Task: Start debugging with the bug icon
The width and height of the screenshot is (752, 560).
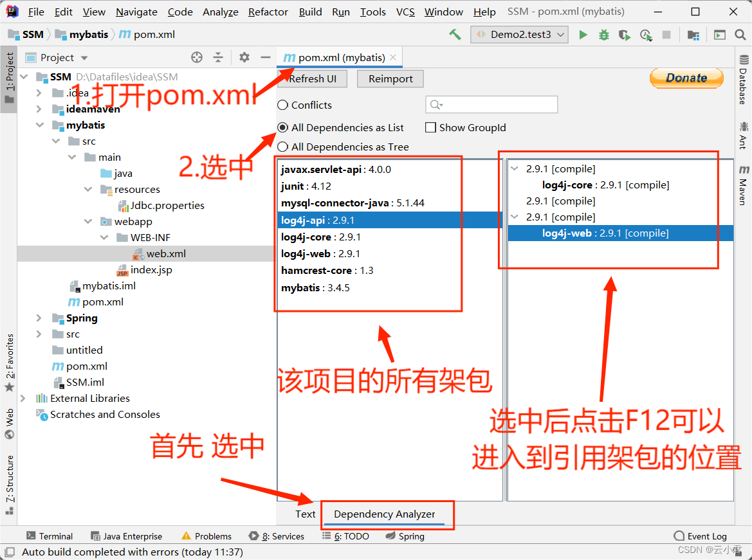Action: coord(604,35)
